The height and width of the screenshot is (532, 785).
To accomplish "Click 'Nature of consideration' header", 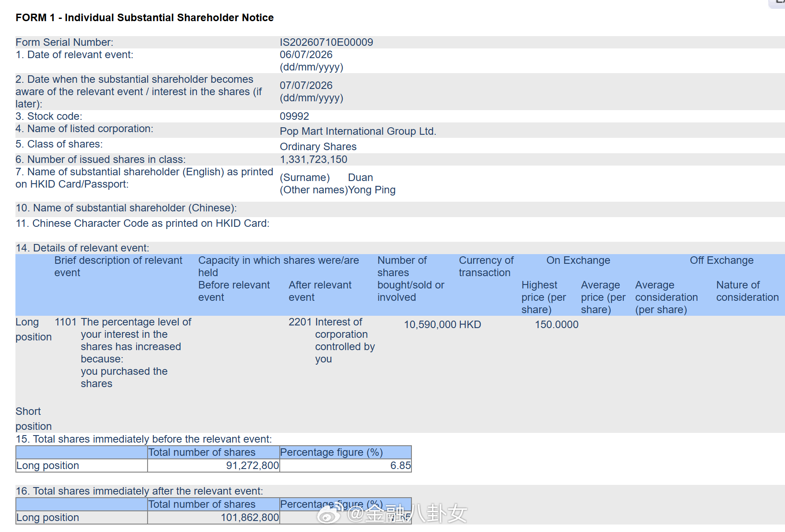I will pyautogui.click(x=747, y=291).
